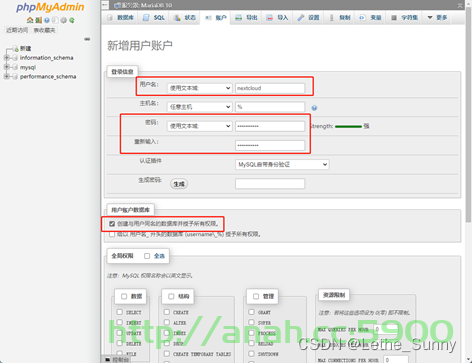This screenshot has width=472, height=363.
Task: Click the New database icon in tree
Action: [15, 49]
